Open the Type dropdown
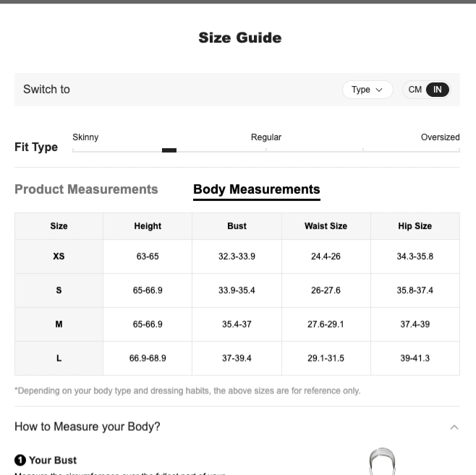This screenshot has height=475, width=476. pos(367,90)
